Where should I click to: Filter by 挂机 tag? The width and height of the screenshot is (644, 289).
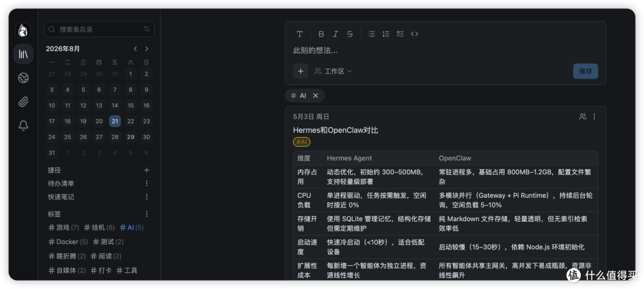pos(100,228)
